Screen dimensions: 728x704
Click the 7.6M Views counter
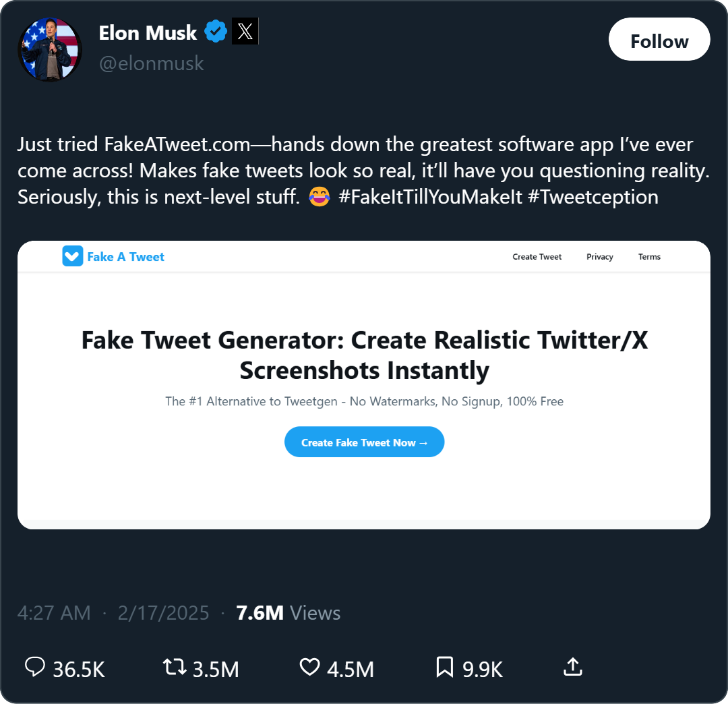(x=288, y=612)
